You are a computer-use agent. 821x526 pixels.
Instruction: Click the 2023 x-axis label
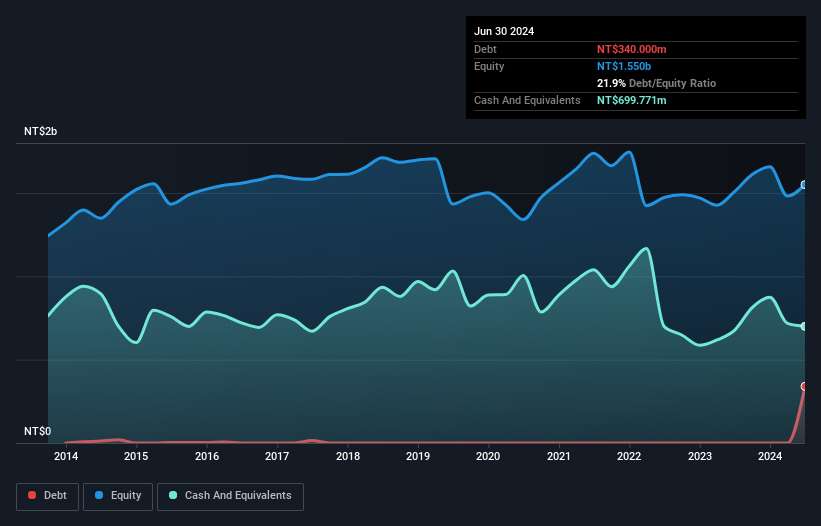(700, 456)
